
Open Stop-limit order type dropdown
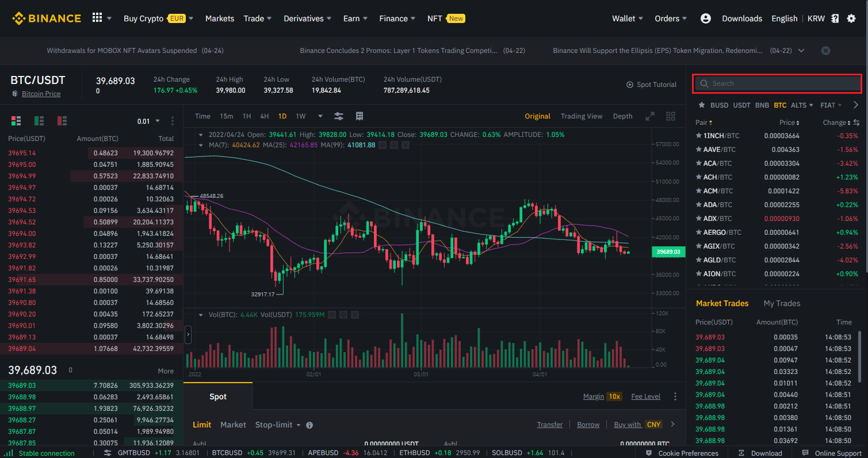tap(278, 425)
